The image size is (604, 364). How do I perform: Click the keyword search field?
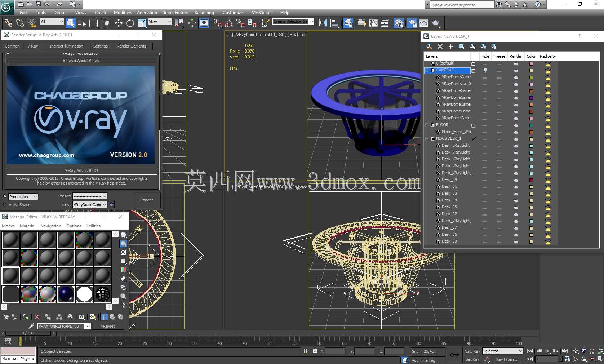point(462,5)
